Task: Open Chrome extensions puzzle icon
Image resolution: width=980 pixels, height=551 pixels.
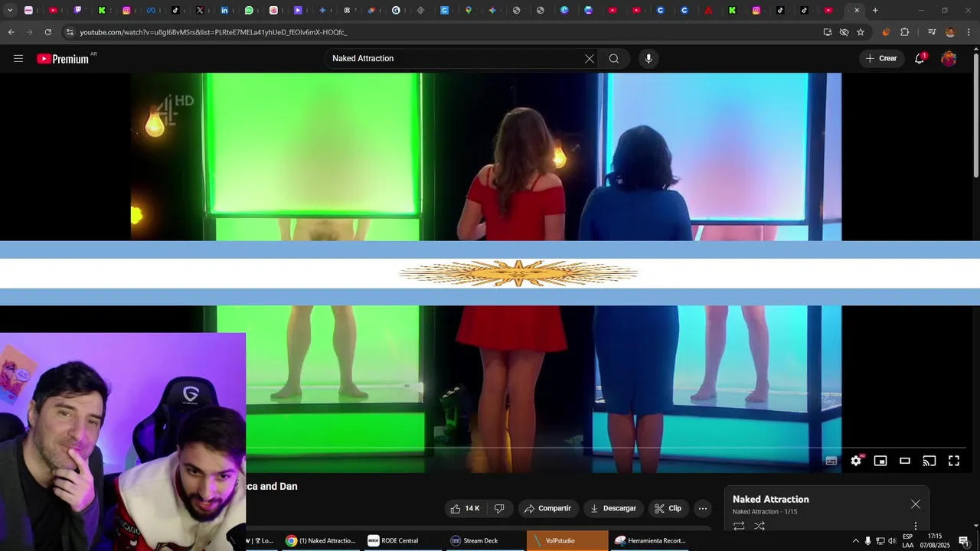Action: 905,32
